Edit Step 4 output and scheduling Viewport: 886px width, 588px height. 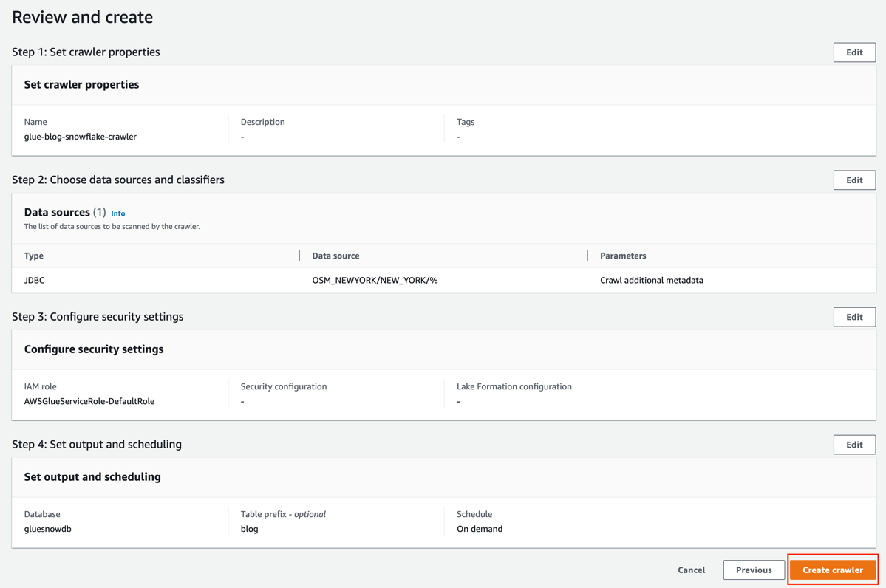pos(854,444)
